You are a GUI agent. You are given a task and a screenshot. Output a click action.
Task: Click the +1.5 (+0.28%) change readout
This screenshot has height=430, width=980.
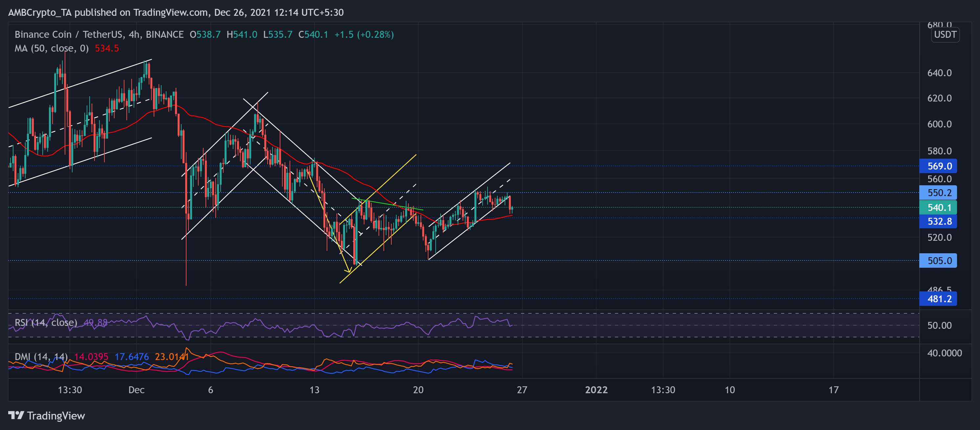364,34
